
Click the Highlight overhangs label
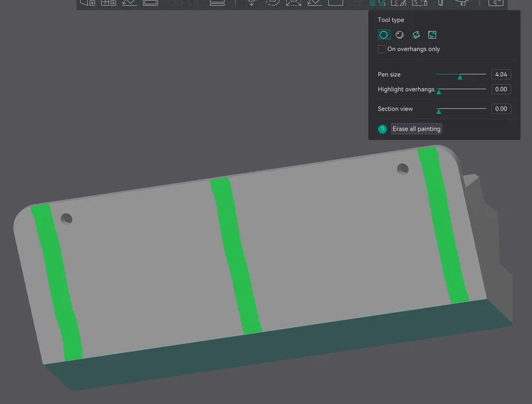406,89
